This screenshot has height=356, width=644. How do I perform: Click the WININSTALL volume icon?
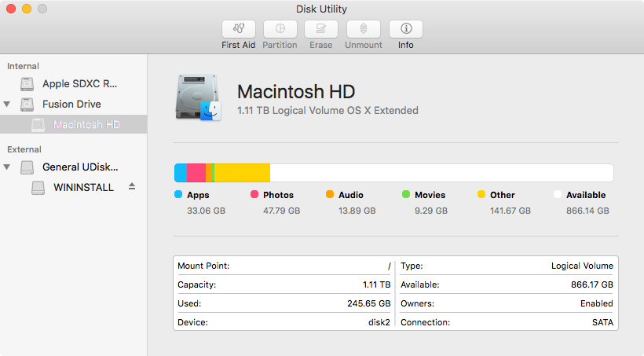38,188
